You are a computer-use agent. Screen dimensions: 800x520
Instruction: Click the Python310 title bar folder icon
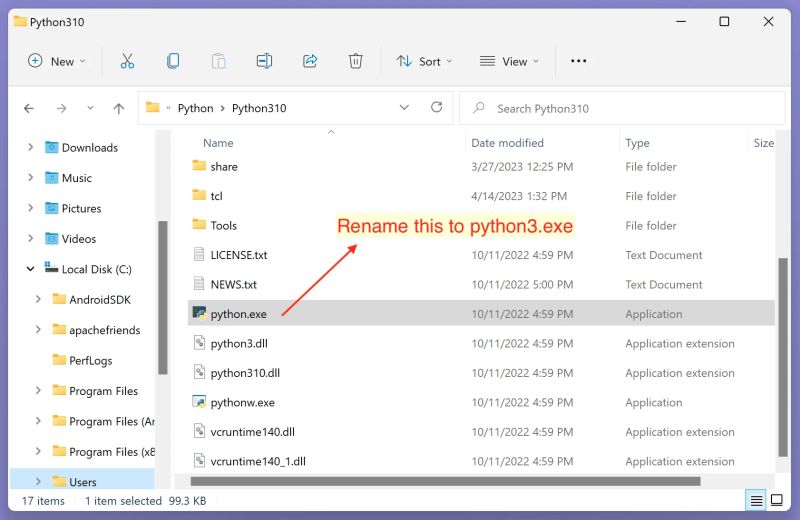coord(20,21)
